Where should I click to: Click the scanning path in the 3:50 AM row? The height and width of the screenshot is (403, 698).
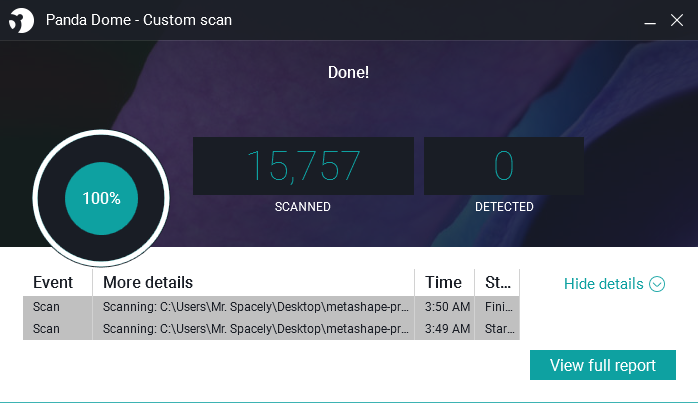point(256,307)
